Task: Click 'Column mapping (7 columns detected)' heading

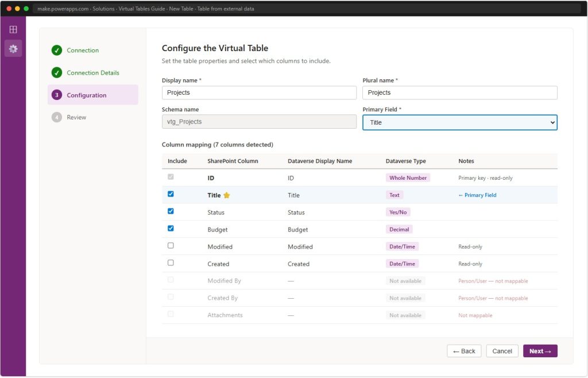Action: tap(218, 145)
